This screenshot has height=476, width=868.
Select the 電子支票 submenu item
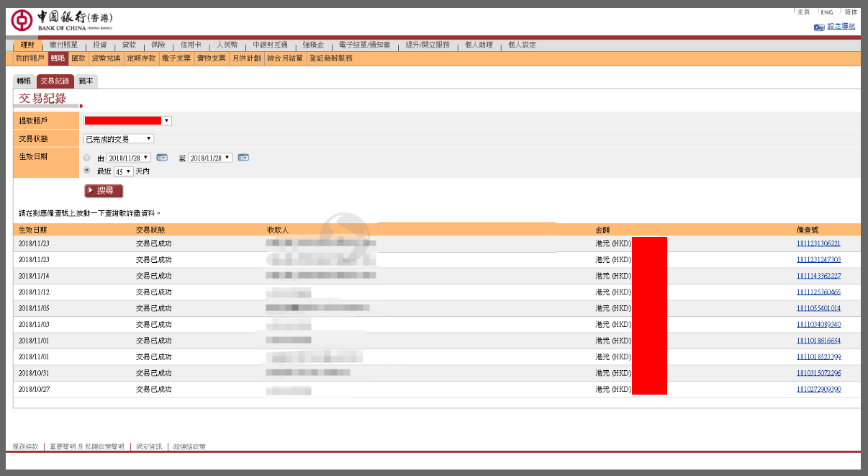coord(176,58)
